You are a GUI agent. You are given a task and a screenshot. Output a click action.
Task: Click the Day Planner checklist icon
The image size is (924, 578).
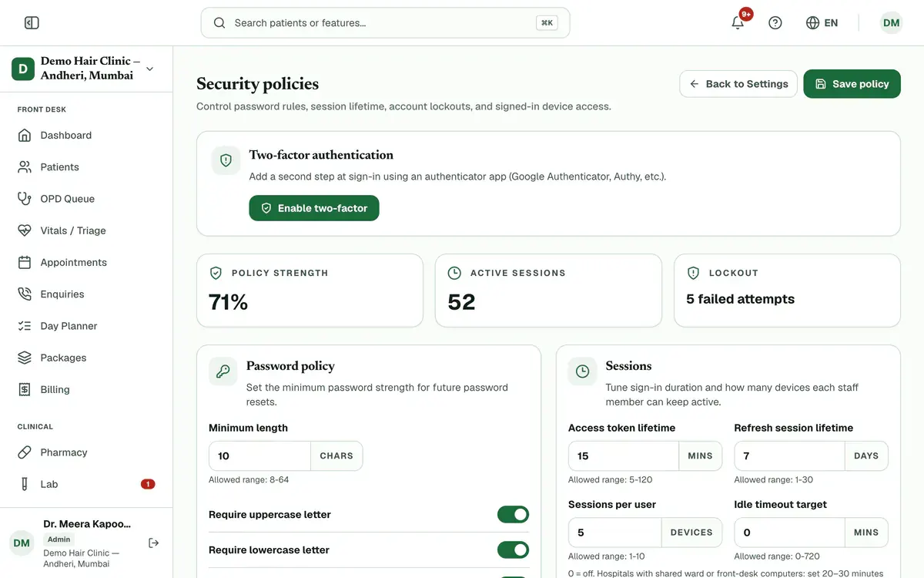click(x=25, y=326)
